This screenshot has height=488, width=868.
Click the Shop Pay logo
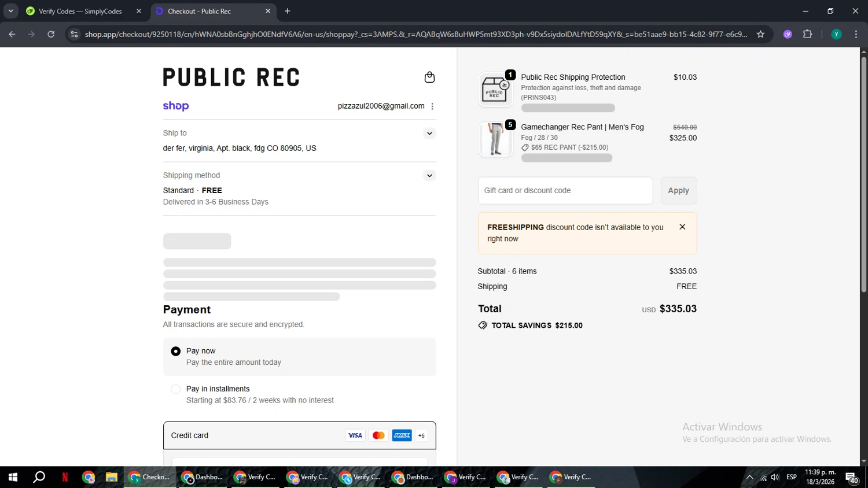point(176,106)
